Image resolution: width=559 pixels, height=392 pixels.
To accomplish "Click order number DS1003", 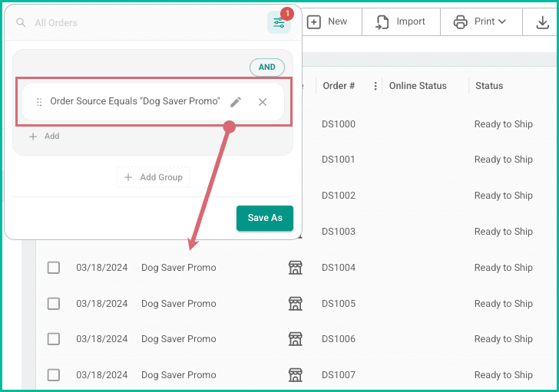I will click(339, 232).
